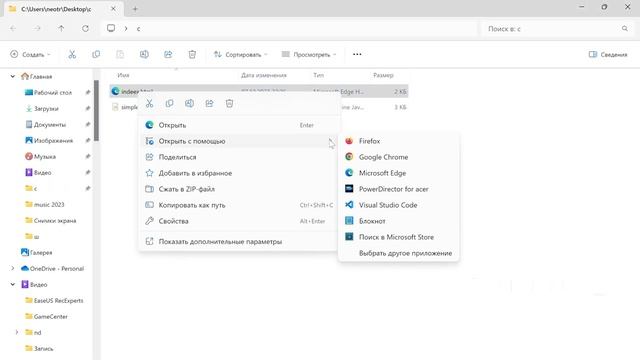Open Документы in sidebar

(x=46, y=124)
